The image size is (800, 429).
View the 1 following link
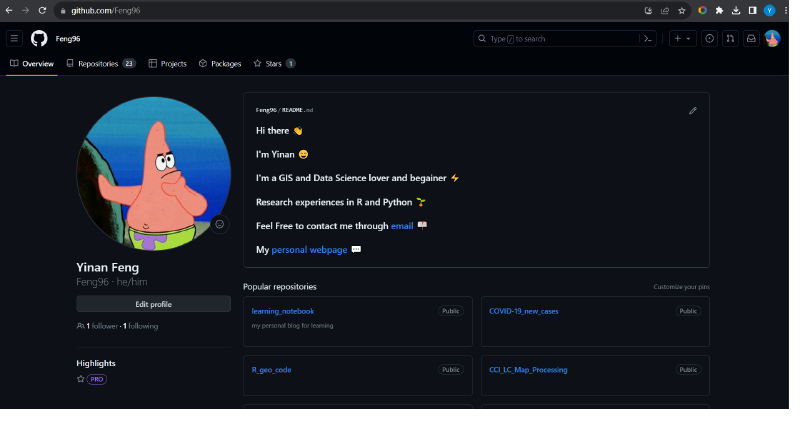tap(140, 326)
